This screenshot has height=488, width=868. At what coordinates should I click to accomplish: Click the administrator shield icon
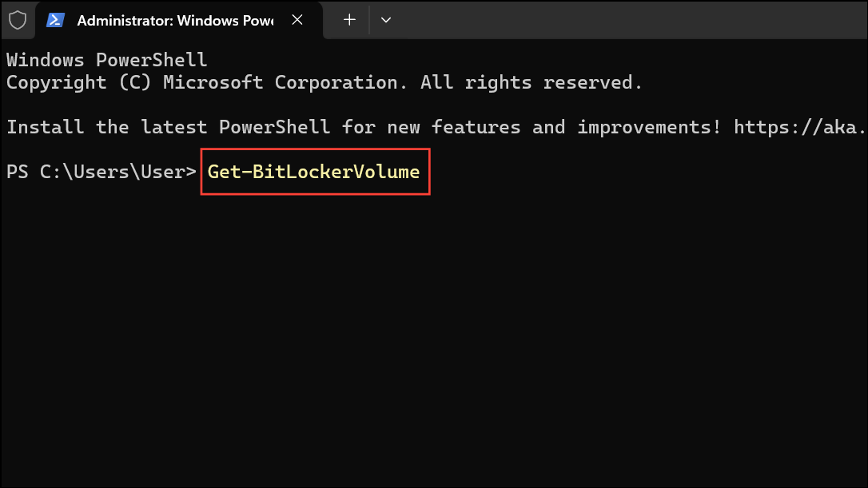tap(18, 21)
